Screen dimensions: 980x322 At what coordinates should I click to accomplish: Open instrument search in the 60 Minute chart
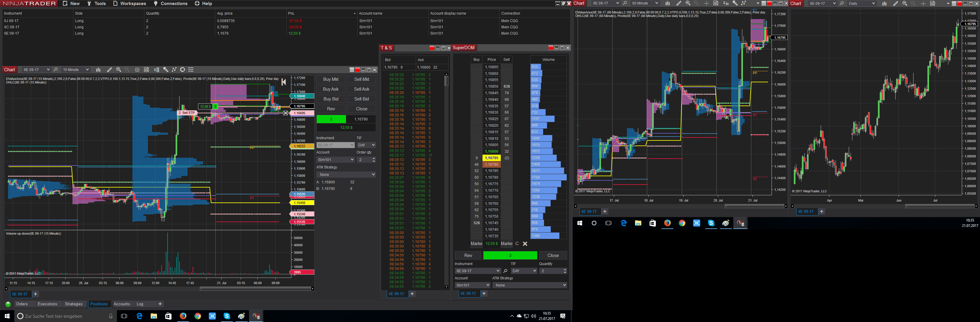(x=625, y=3)
